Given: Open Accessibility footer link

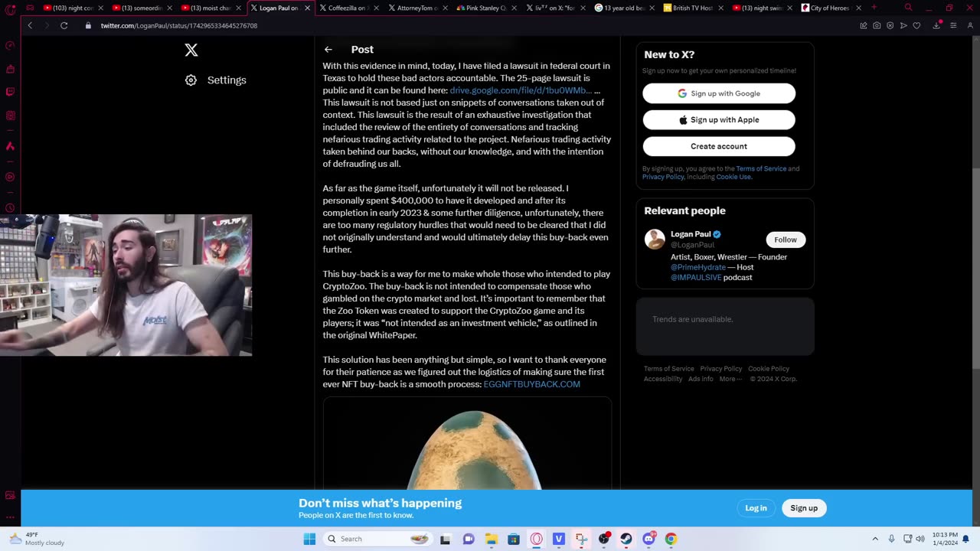Looking at the screenshot, I should [x=663, y=379].
